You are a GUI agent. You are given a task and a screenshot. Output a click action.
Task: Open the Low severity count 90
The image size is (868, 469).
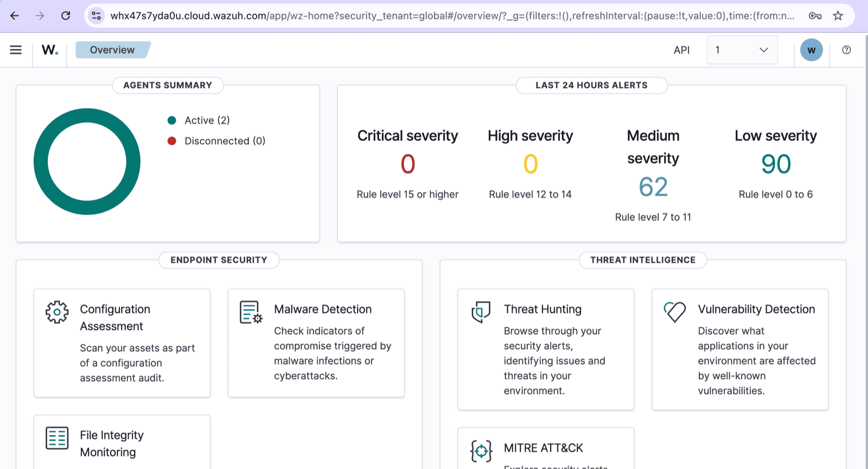coord(776,164)
